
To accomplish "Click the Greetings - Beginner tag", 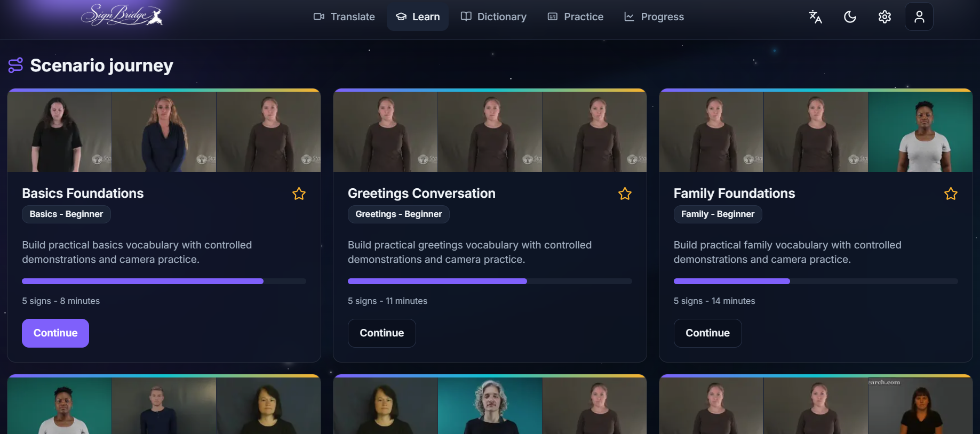I will point(399,214).
